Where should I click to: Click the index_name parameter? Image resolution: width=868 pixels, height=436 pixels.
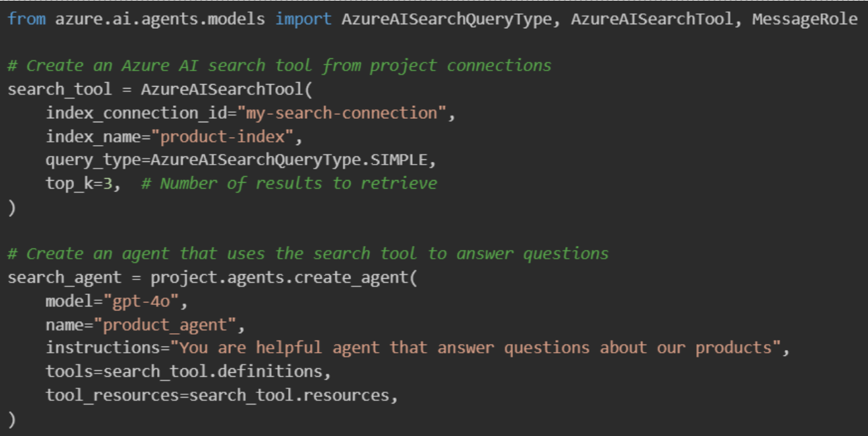tap(98, 136)
